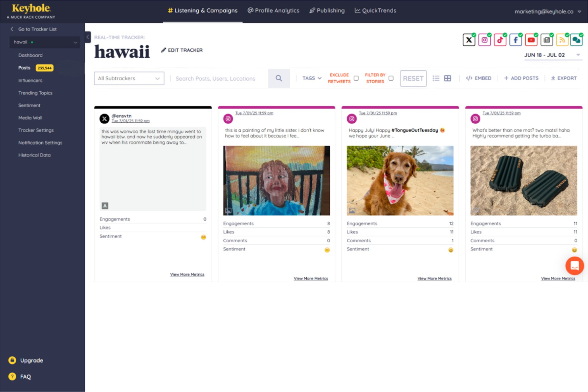588x392 pixels.
Task: Expand the hawaii tracker selector in sidebar
Action: (x=45, y=42)
